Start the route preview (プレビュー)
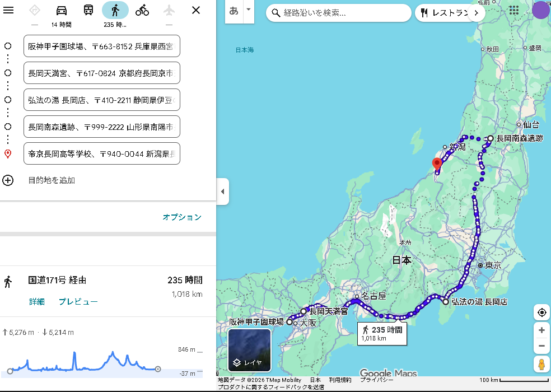Image resolution: width=551 pixels, height=392 pixels. coord(78,302)
